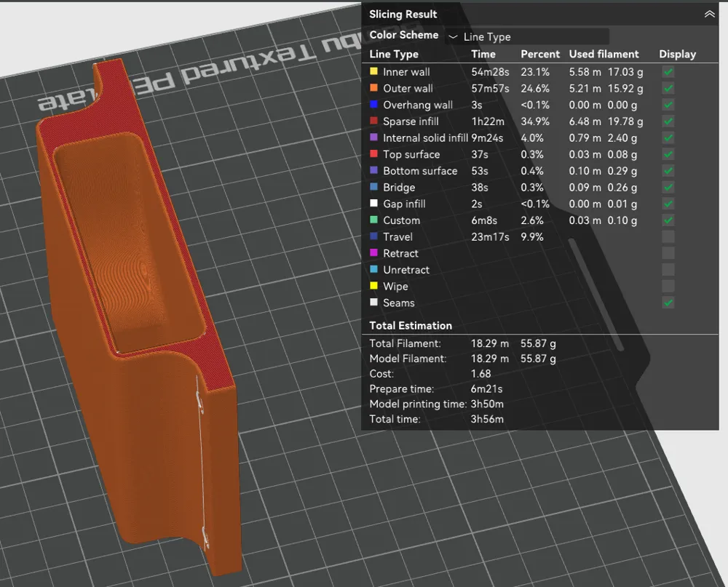Click the Total time value 3h56m
Screen dimensions: 728x587
(487, 419)
